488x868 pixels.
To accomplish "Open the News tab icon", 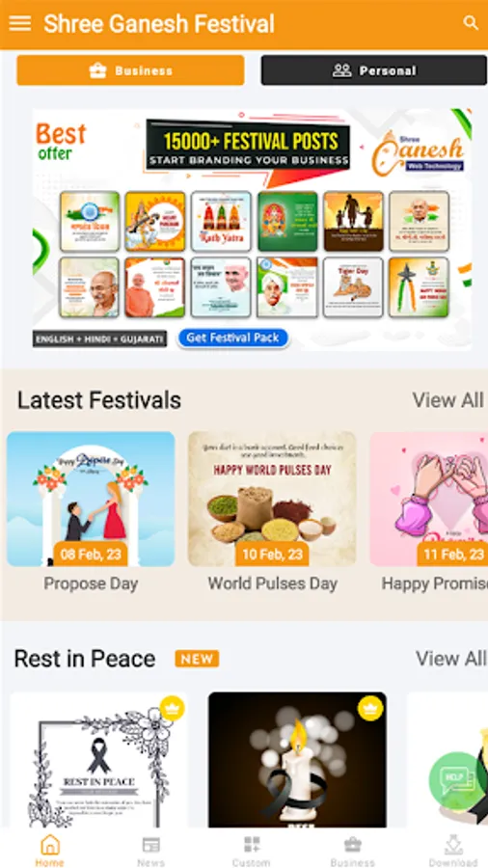I will pos(151,845).
